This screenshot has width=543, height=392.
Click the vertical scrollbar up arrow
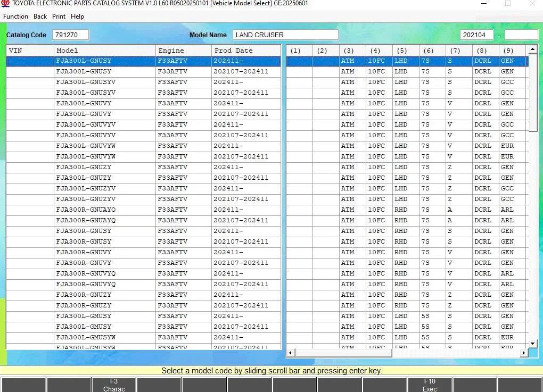coord(532,49)
